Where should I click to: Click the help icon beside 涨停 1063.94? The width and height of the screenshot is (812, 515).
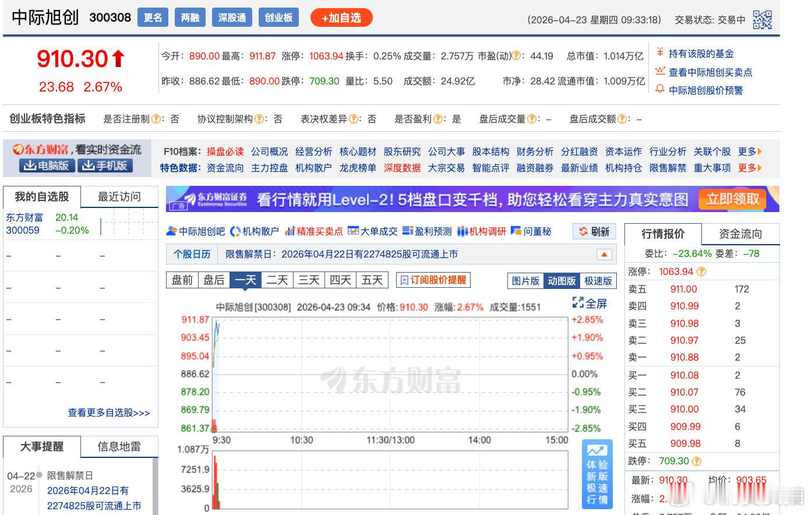click(x=701, y=271)
